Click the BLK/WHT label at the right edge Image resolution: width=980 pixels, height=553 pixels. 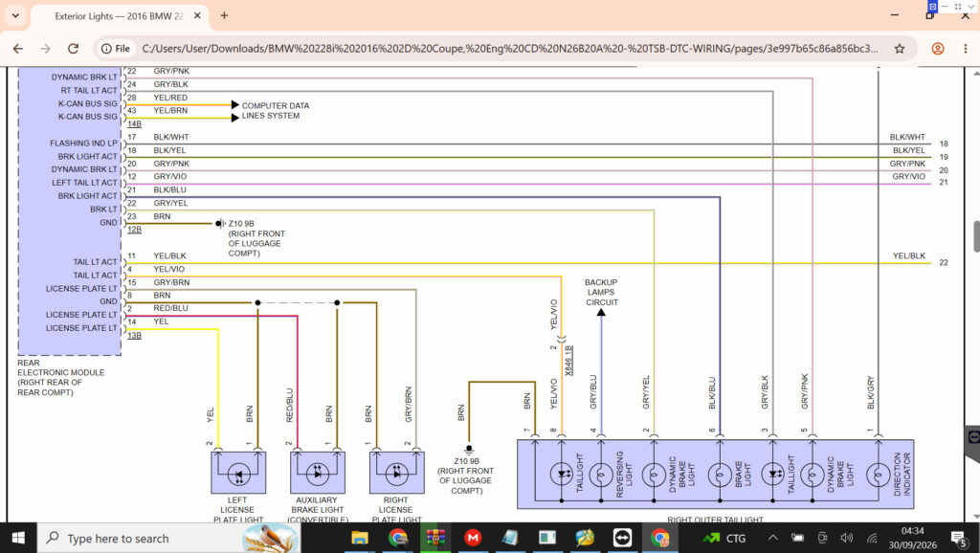[907, 137]
